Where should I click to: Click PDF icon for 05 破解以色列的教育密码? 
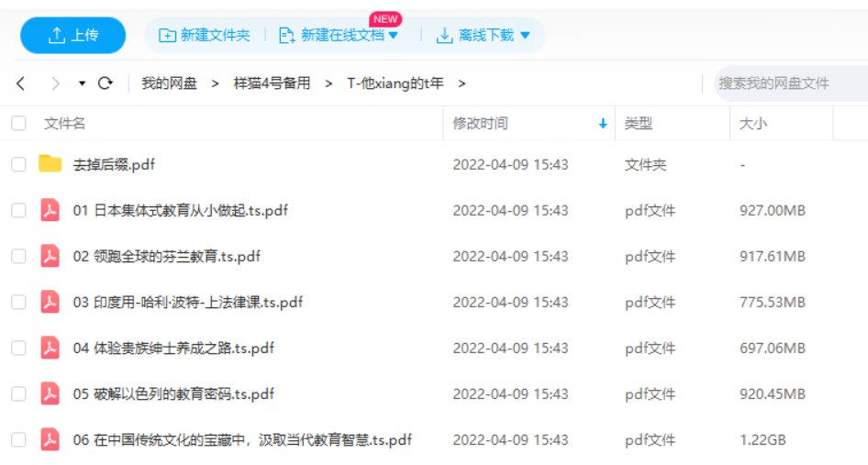50,394
